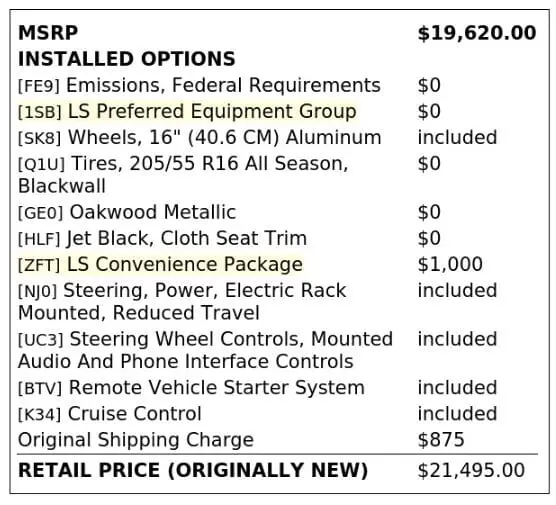Image resolution: width=556 pixels, height=505 pixels.
Task: Click the $875 shipping charge amount
Action: click(441, 440)
